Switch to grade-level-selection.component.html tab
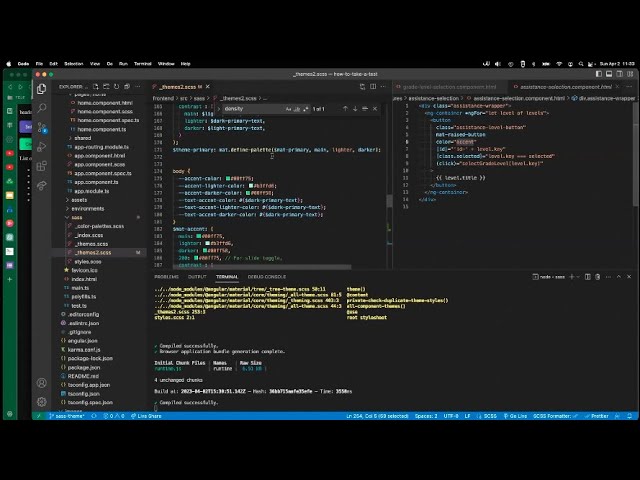This screenshot has height=480, width=640. click(x=449, y=87)
